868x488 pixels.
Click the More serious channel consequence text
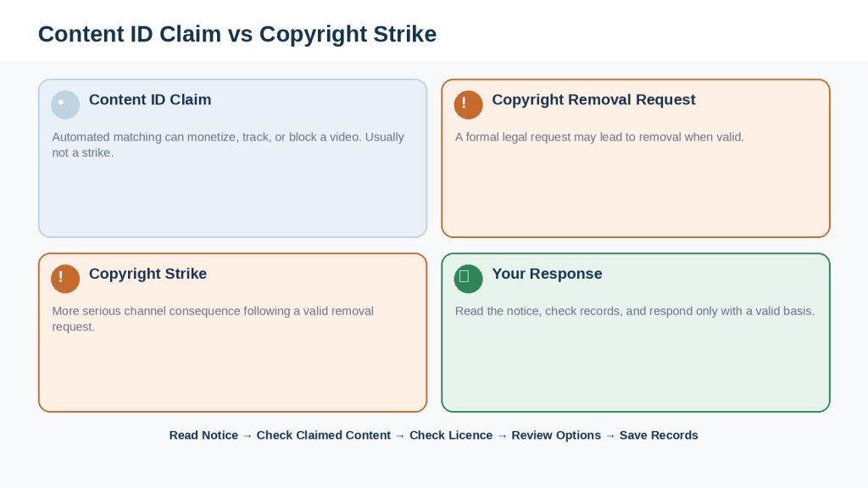[213, 319]
